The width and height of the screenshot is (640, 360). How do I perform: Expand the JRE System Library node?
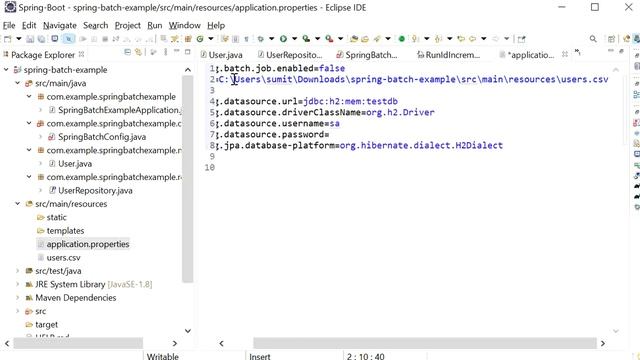18,284
